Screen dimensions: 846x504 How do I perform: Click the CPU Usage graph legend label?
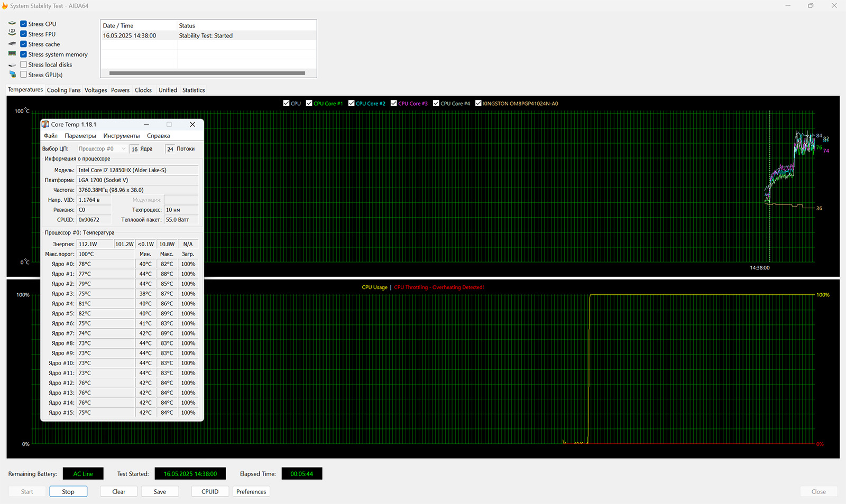(x=374, y=287)
